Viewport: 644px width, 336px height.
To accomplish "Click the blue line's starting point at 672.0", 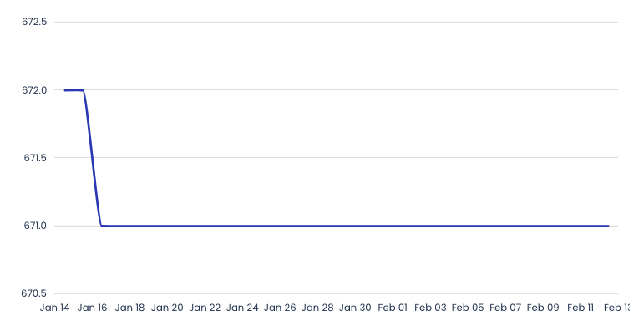I will (x=65, y=90).
